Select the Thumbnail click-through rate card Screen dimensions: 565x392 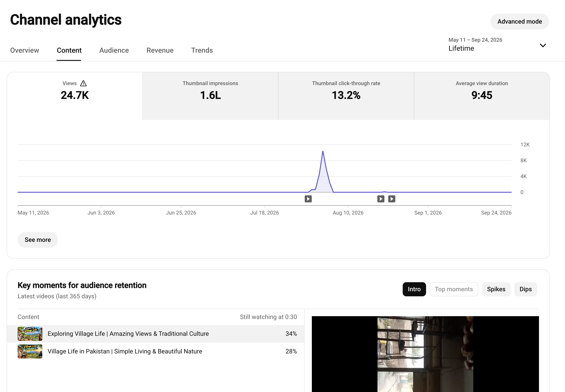(x=346, y=96)
